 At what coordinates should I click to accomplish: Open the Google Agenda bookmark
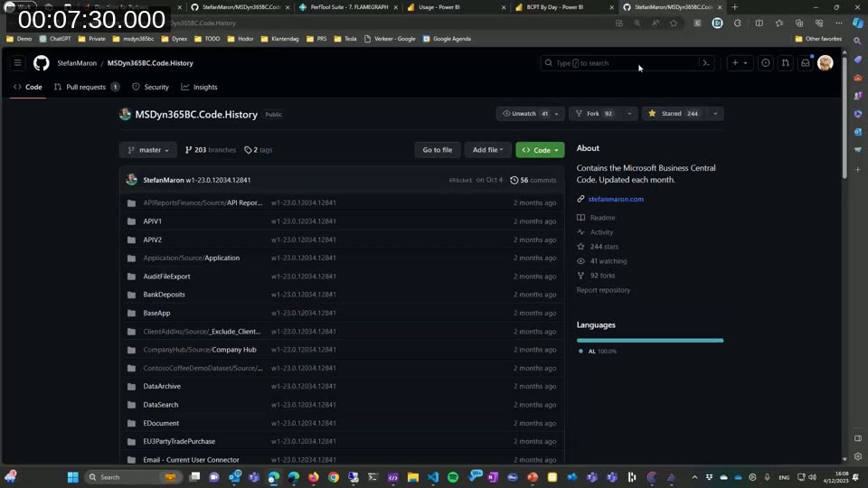(447, 39)
